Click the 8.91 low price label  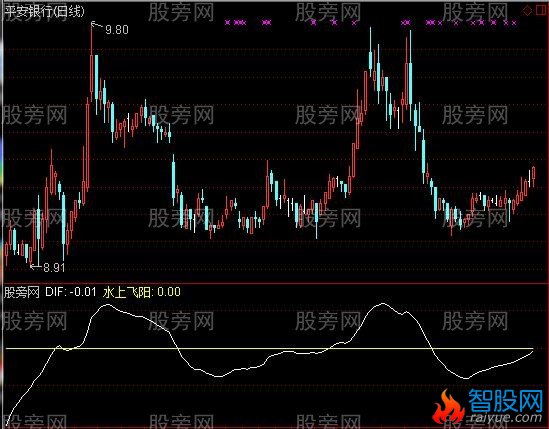pos(54,268)
